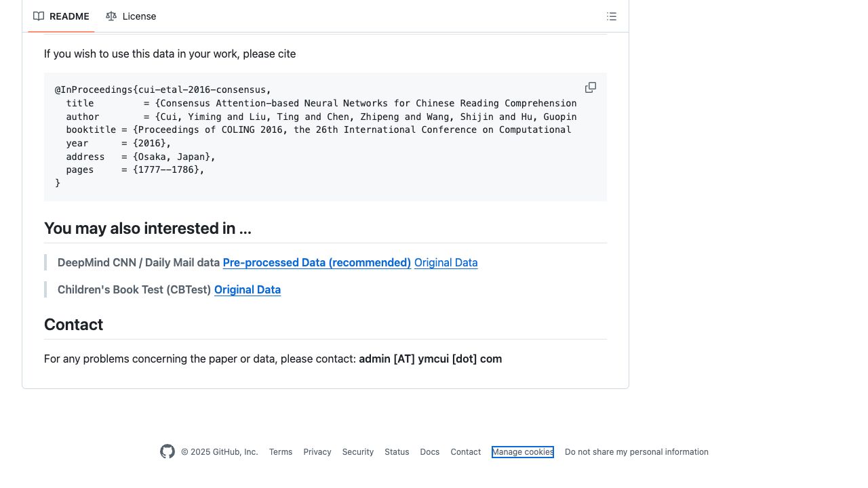Image resolution: width=868 pixels, height=488 pixels.
Task: Open the Contact footer link
Action: pyautogui.click(x=466, y=452)
